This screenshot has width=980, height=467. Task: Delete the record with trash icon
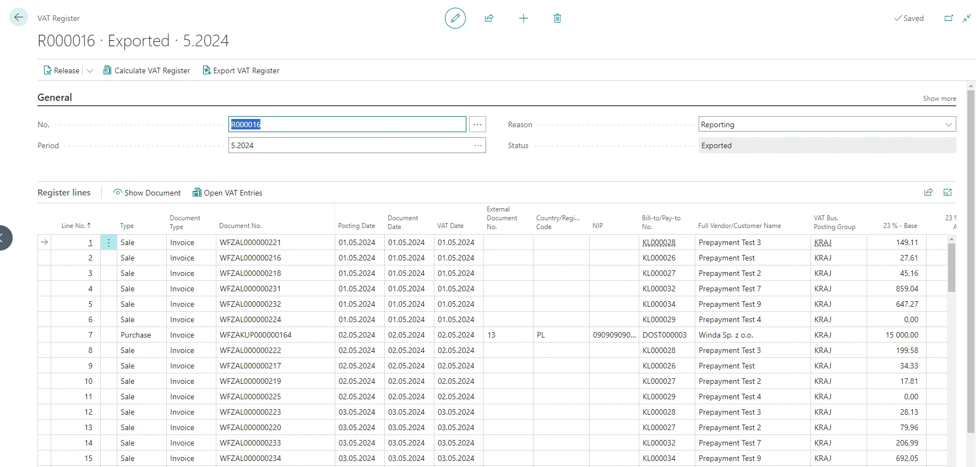point(557,18)
